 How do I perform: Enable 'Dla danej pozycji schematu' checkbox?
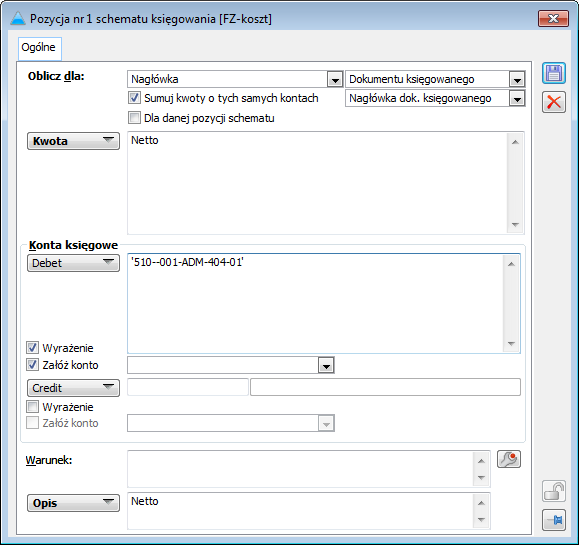[134, 118]
